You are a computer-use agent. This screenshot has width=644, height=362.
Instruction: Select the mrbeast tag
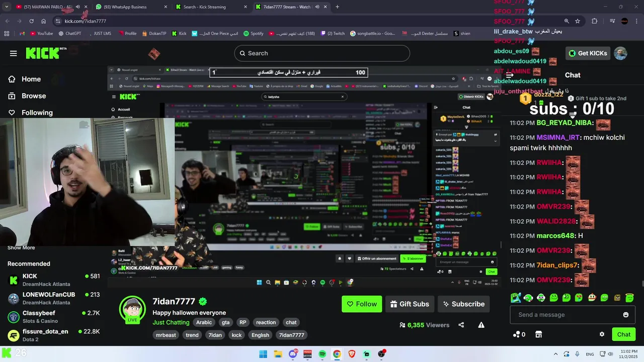pos(166,335)
